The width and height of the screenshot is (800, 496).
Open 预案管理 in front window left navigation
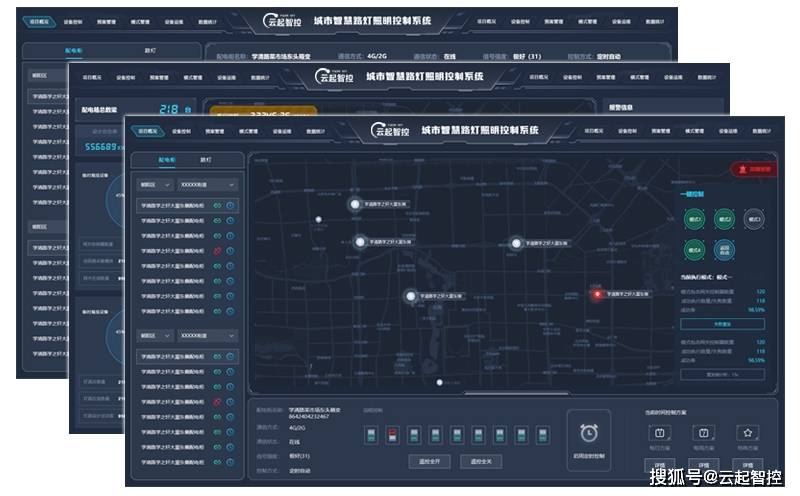[x=215, y=132]
